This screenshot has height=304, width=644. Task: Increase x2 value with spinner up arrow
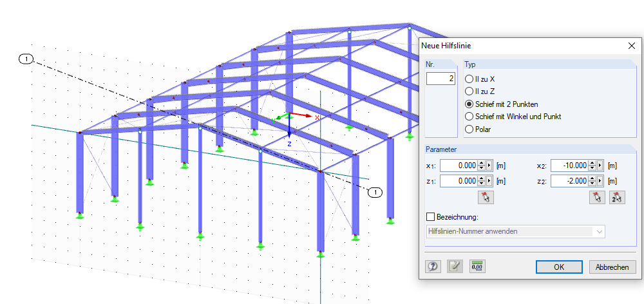point(592,164)
